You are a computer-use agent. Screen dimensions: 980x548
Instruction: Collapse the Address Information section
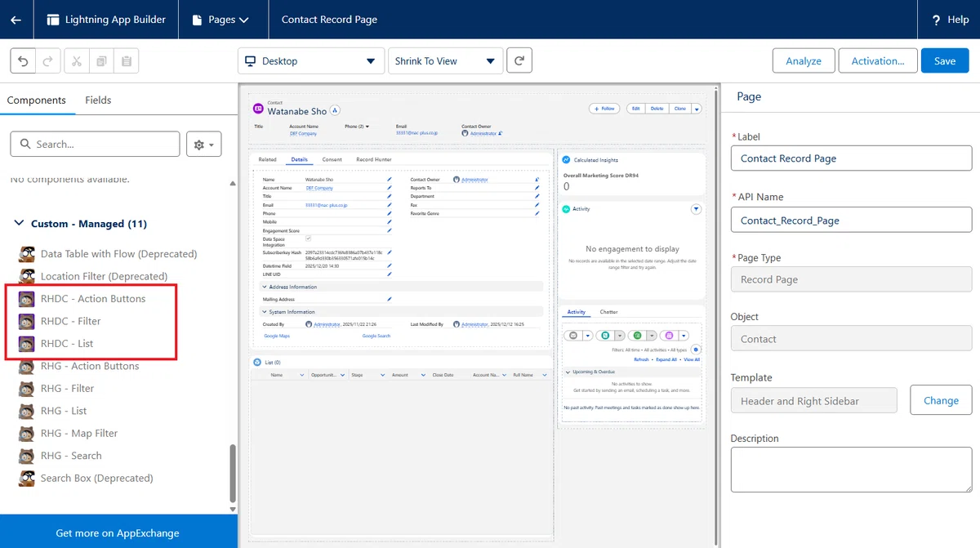tap(264, 287)
